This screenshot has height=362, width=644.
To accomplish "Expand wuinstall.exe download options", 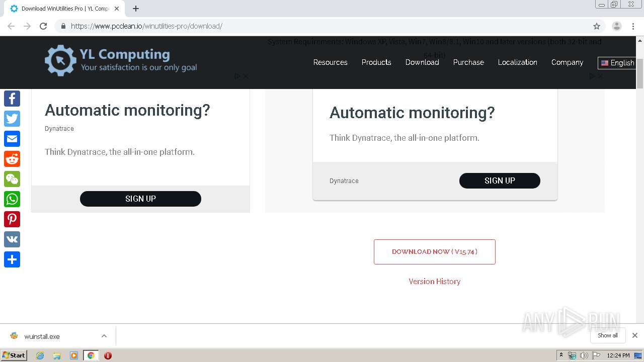I will [x=104, y=336].
